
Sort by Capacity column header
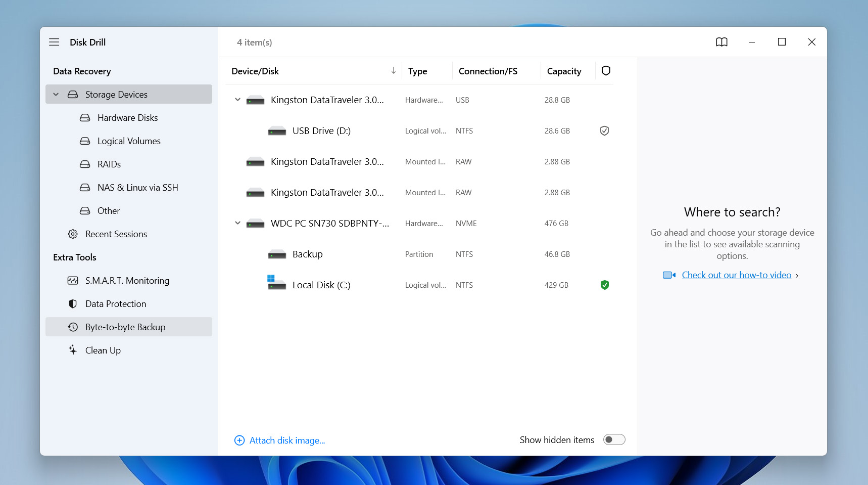click(564, 71)
